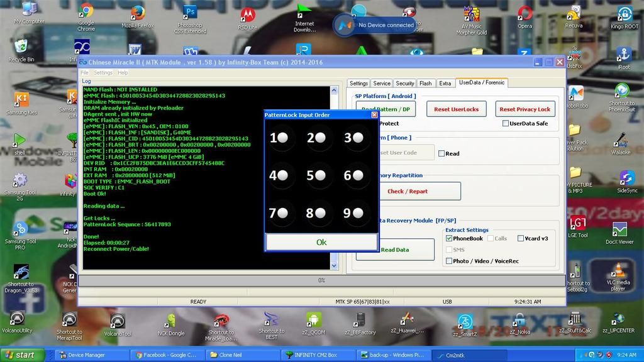Switch to the Security tab
644x362 pixels.
(x=404, y=83)
